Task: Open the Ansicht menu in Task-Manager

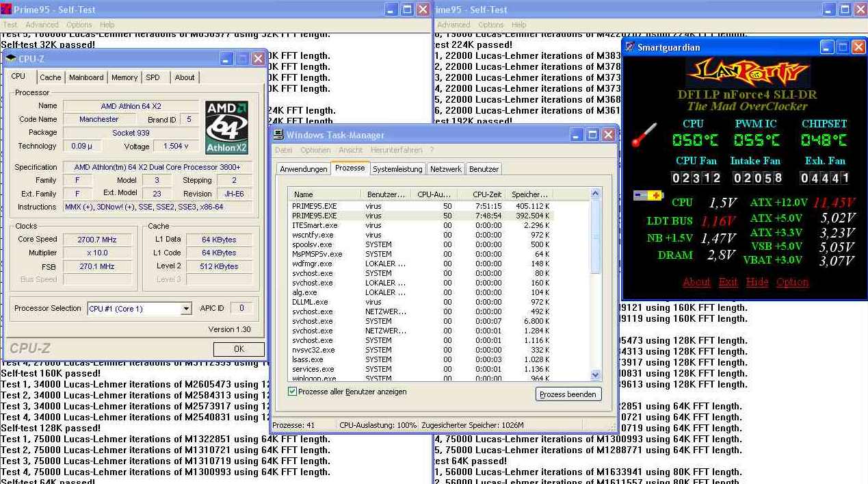Action: (351, 150)
